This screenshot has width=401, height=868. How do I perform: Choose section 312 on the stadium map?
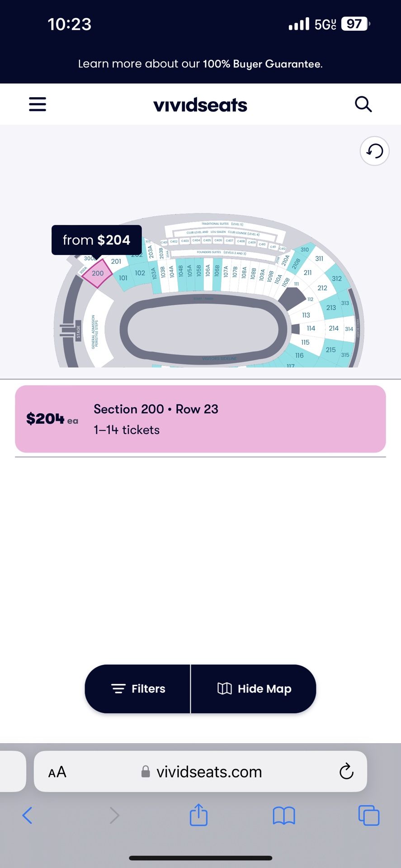click(x=337, y=278)
